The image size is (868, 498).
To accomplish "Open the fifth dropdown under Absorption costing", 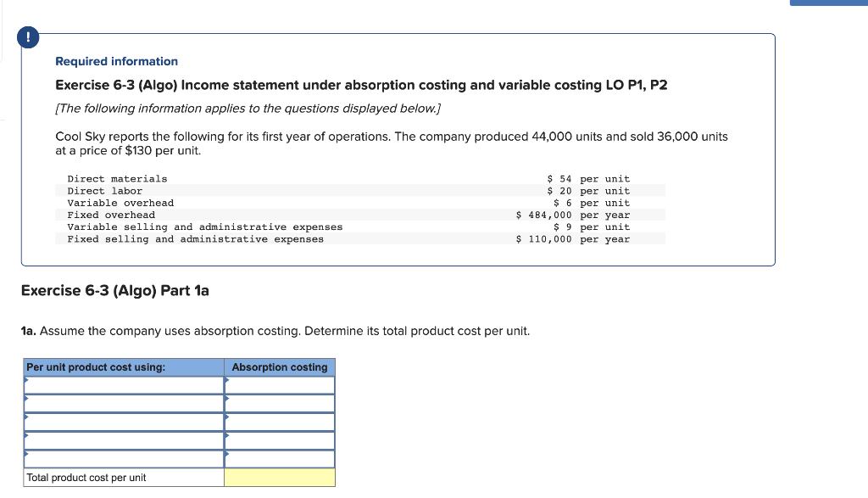I will 280,459.
